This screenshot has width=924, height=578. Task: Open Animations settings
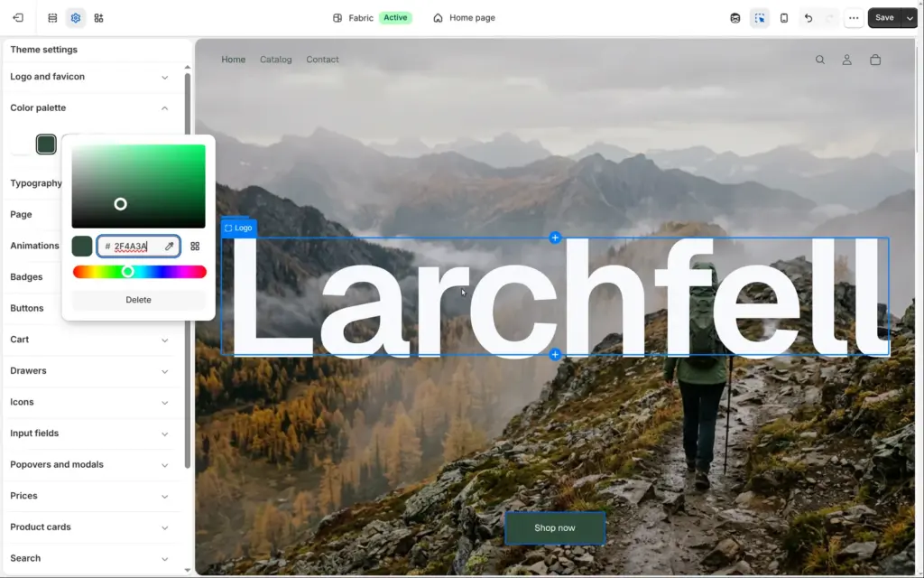click(x=35, y=246)
